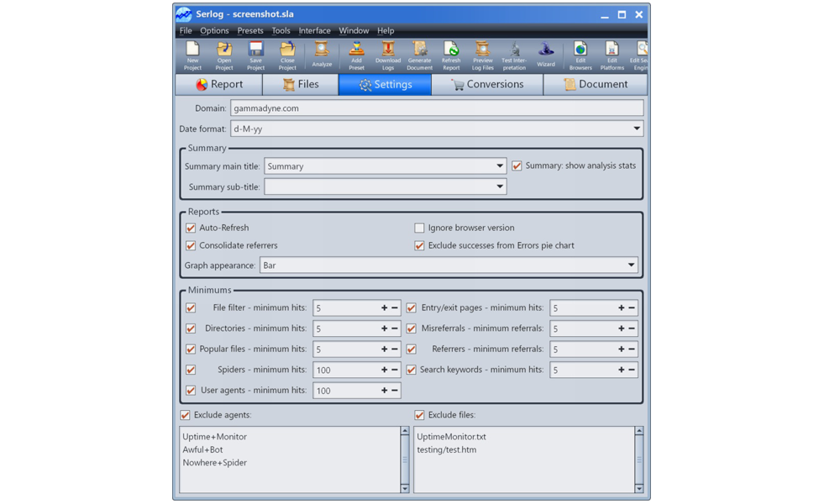Click the Download Logs icon
The height and width of the screenshot is (504, 840).
tap(387, 55)
